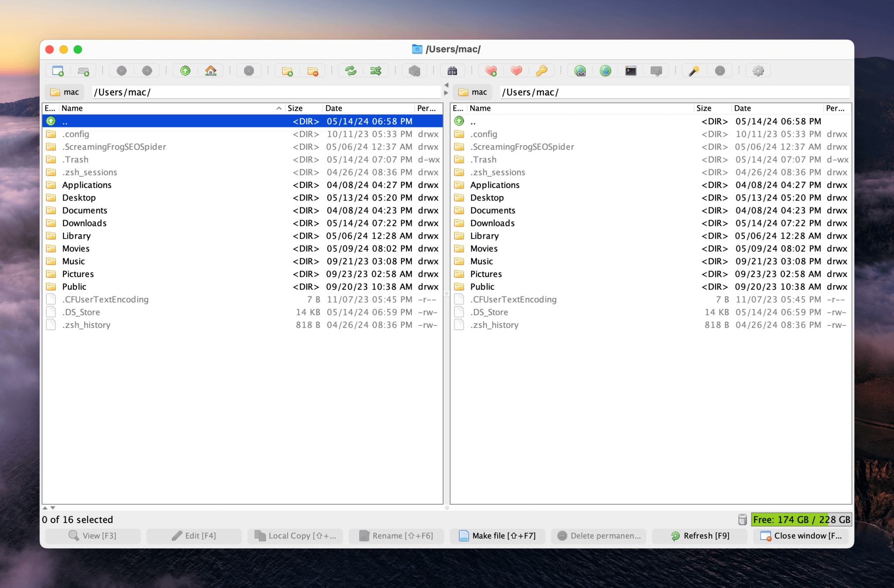Image resolution: width=894 pixels, height=588 pixels.
Task: Select the mac tab in the right panel
Action: click(472, 92)
